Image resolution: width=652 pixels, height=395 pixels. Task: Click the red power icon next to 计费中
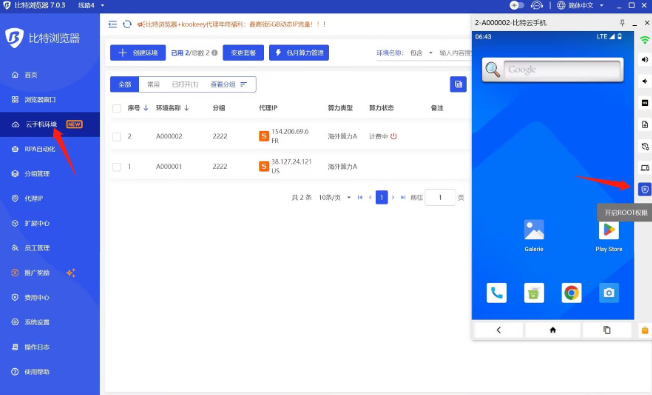pyautogui.click(x=393, y=136)
